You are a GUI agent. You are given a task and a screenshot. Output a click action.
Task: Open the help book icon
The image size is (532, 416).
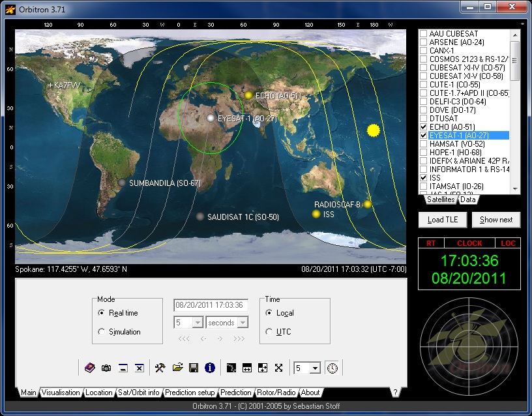tap(90, 368)
